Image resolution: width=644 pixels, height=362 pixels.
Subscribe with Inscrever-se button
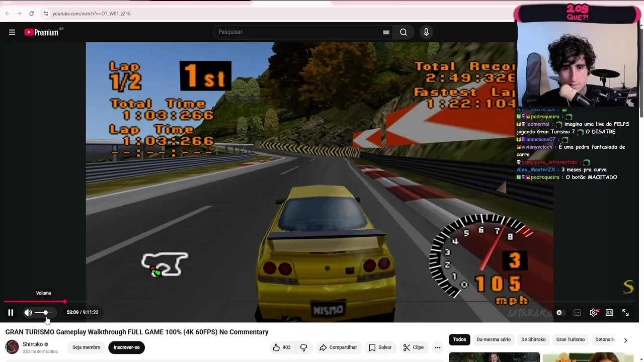pyautogui.click(x=126, y=347)
